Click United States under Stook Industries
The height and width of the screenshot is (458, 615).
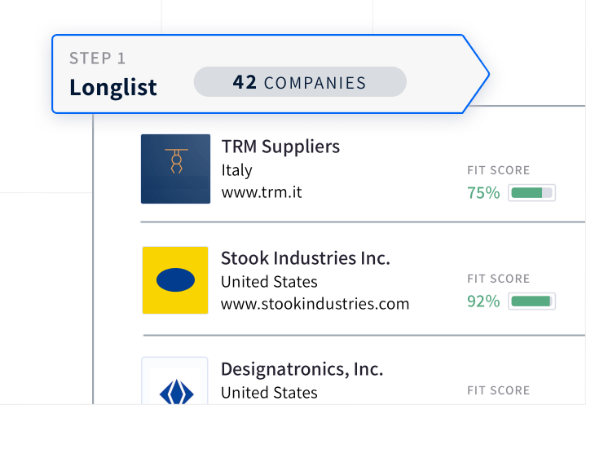(269, 281)
